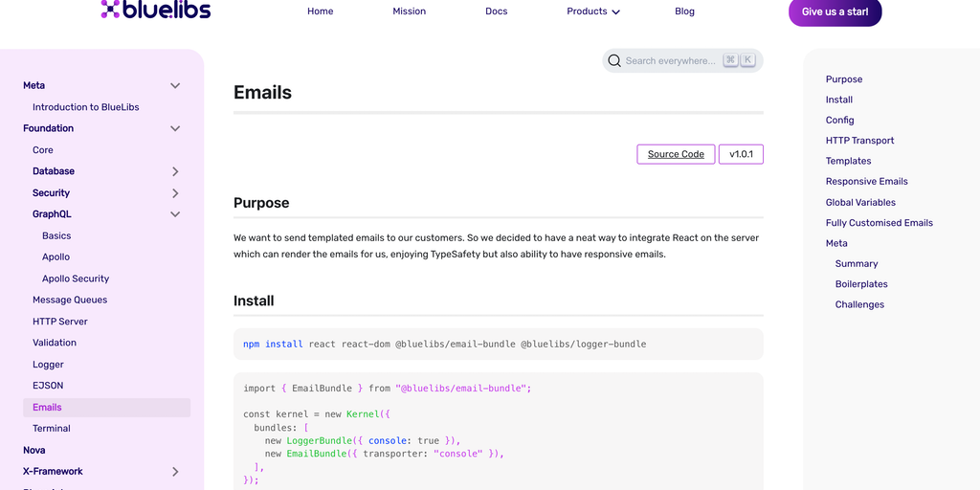The height and width of the screenshot is (490, 980).
Task: Click the GraphQL sidebar label
Action: (x=52, y=213)
